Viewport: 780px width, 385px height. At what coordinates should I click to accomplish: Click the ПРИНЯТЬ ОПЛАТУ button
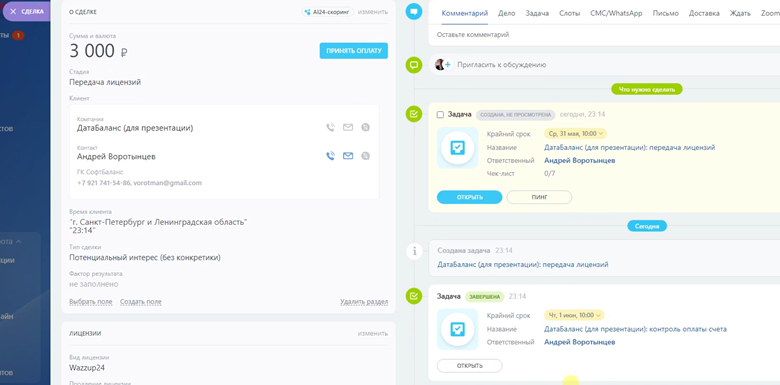(354, 51)
